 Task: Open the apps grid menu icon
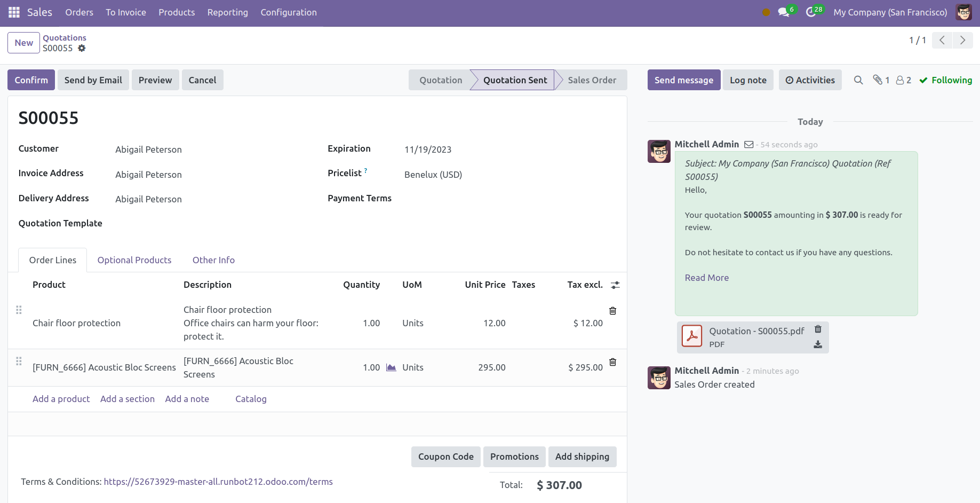coord(14,12)
